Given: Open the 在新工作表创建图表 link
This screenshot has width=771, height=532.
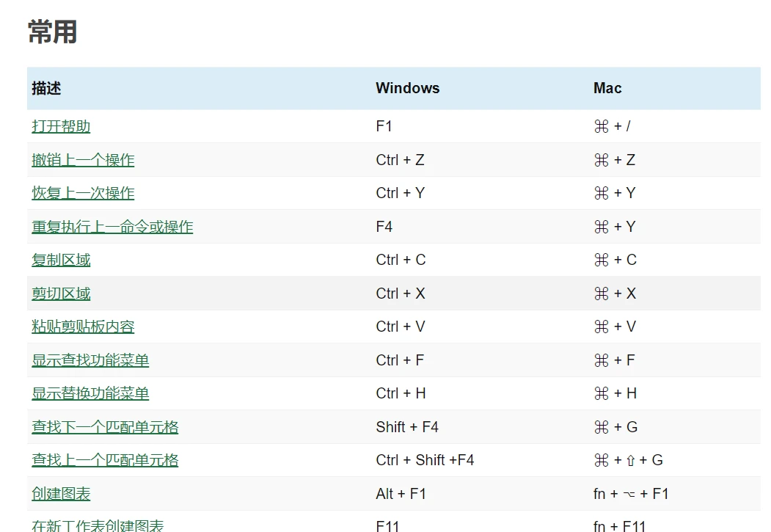Looking at the screenshot, I should point(98,525).
